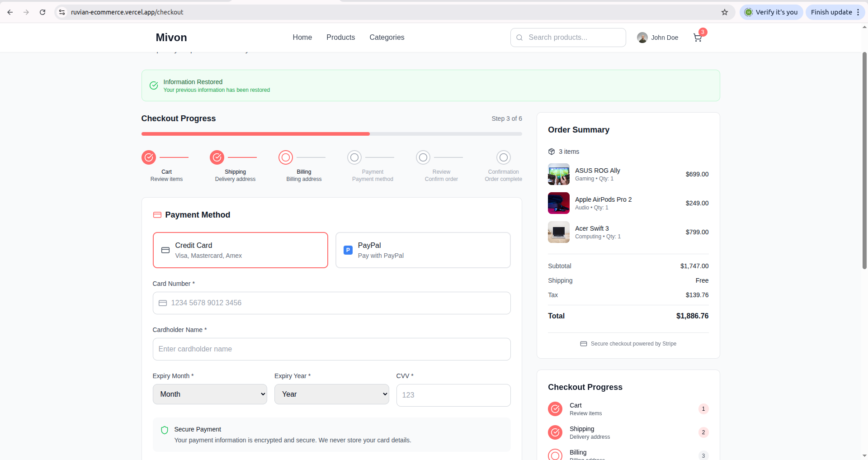Click the step number 2 badge for Shipping
Screen dimensions: 868x460
pos(703,432)
